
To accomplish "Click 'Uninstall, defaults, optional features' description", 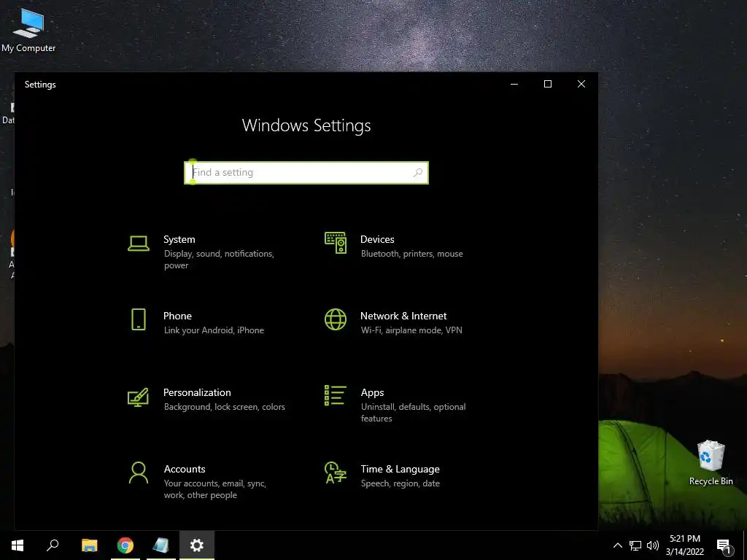I will (x=413, y=413).
